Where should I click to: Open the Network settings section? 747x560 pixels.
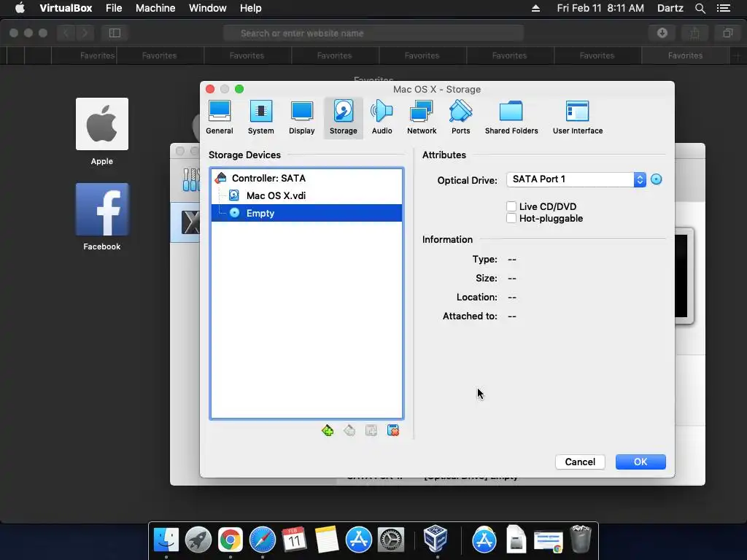click(x=422, y=117)
